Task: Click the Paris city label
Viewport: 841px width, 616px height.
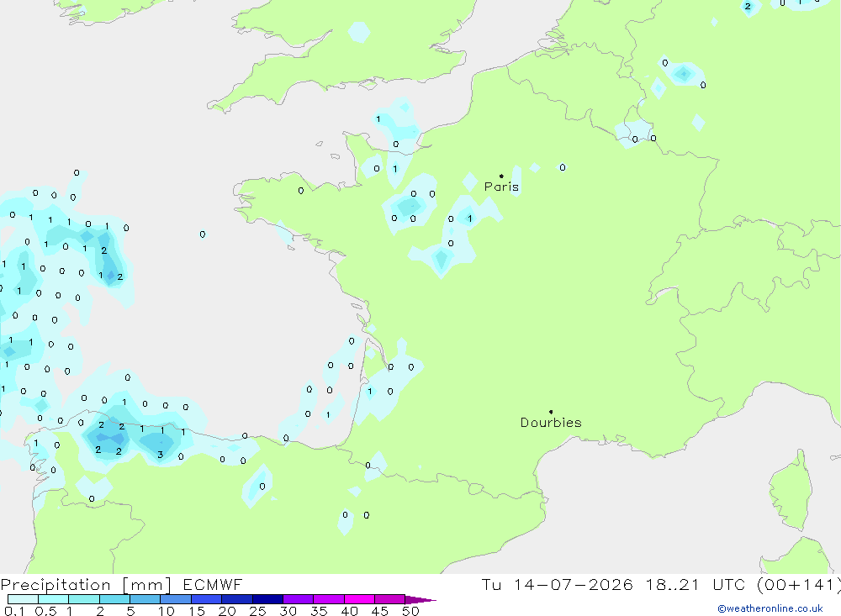Action: [501, 187]
